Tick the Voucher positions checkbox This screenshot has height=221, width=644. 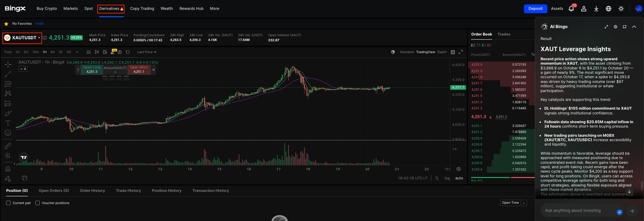pyautogui.click(x=38, y=203)
